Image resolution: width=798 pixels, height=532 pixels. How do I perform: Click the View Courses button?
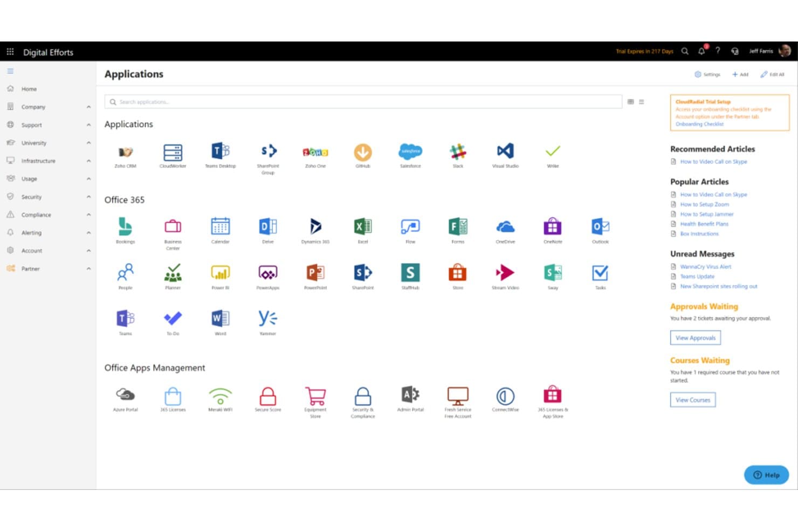(x=693, y=399)
